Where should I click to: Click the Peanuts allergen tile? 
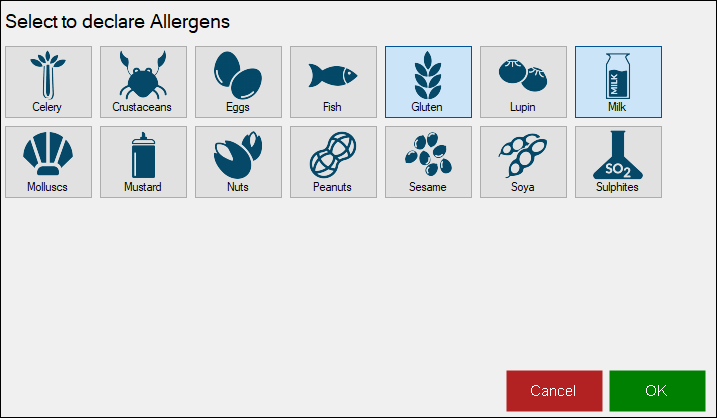coord(333,162)
